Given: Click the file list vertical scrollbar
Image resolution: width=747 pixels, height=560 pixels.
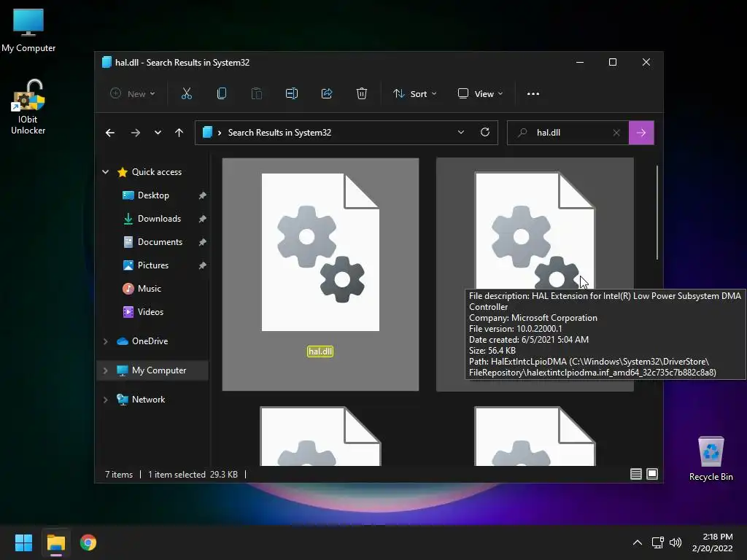Looking at the screenshot, I should click(657, 212).
